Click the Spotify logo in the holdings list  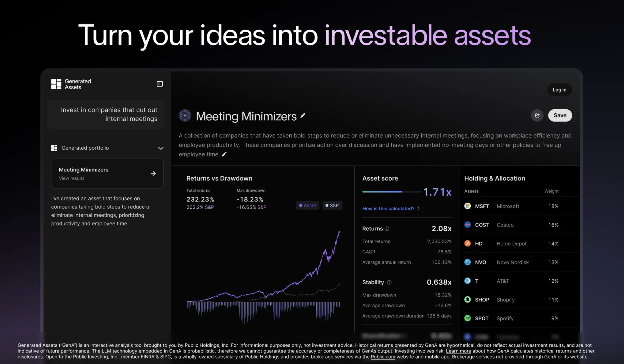[x=467, y=318]
